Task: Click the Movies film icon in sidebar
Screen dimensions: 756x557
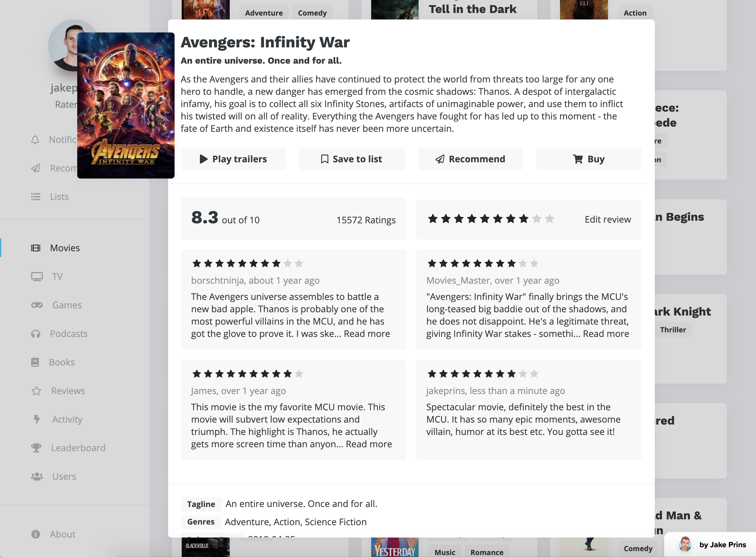Action: tap(36, 248)
